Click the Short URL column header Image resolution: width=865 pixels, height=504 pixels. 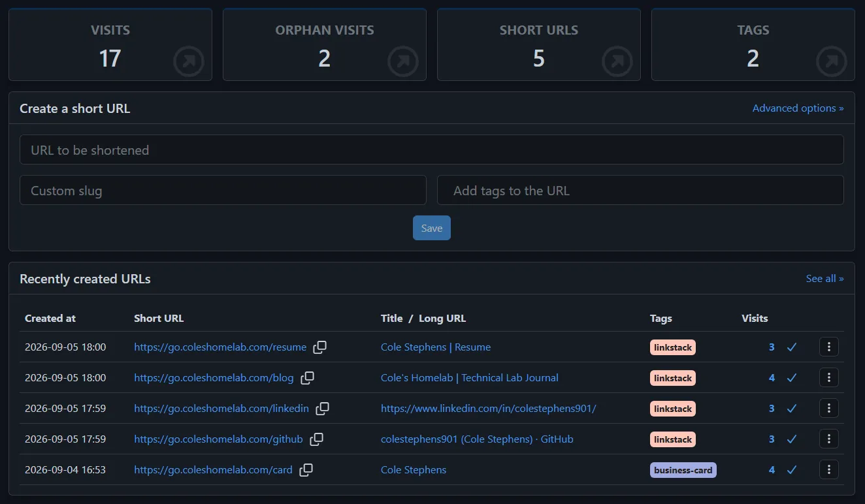(x=159, y=319)
